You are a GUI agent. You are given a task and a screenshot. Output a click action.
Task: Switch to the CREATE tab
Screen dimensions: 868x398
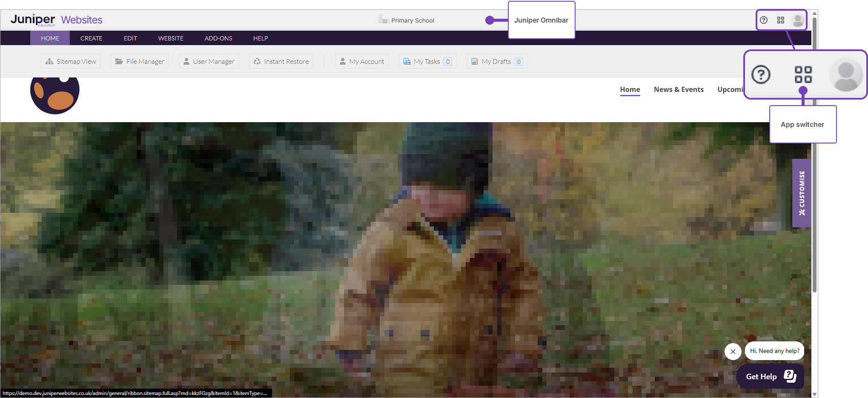pyautogui.click(x=91, y=38)
